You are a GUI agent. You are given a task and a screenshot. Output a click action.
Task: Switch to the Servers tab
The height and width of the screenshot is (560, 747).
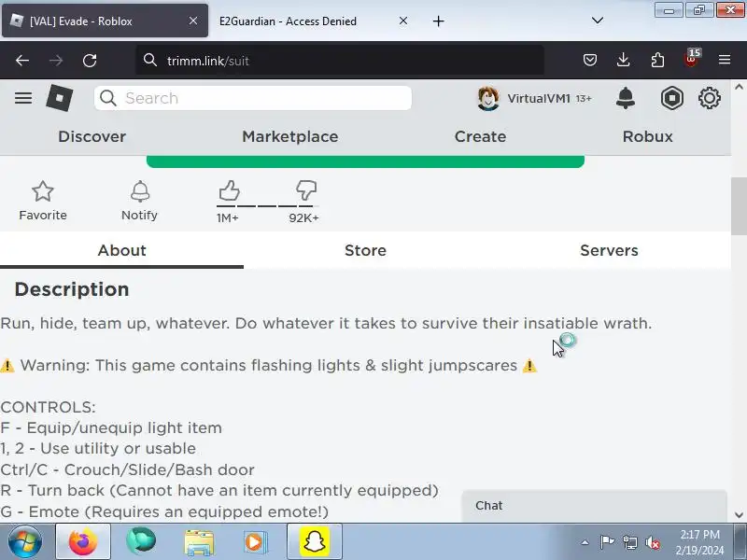(609, 250)
